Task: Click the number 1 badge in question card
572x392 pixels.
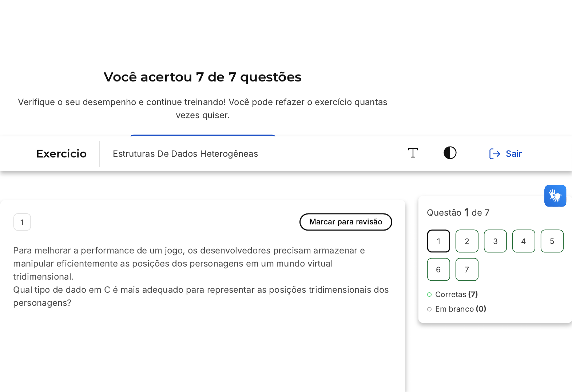Action: tap(22, 222)
